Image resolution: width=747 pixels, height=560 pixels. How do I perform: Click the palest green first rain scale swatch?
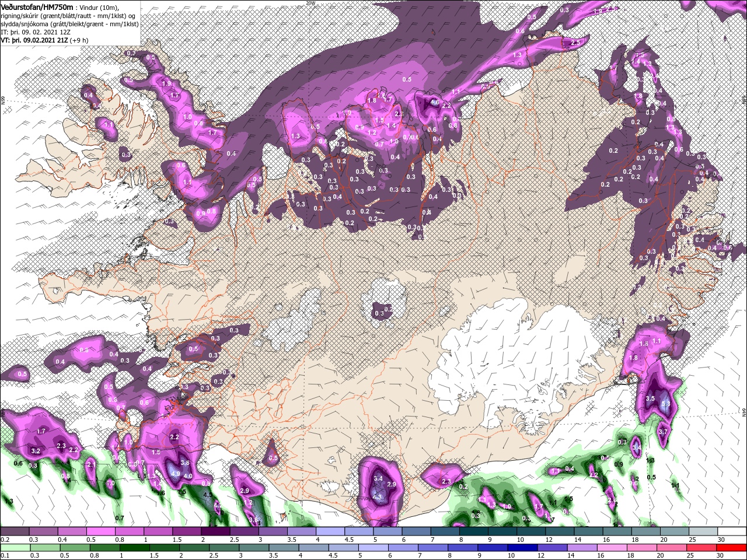tap(15, 548)
